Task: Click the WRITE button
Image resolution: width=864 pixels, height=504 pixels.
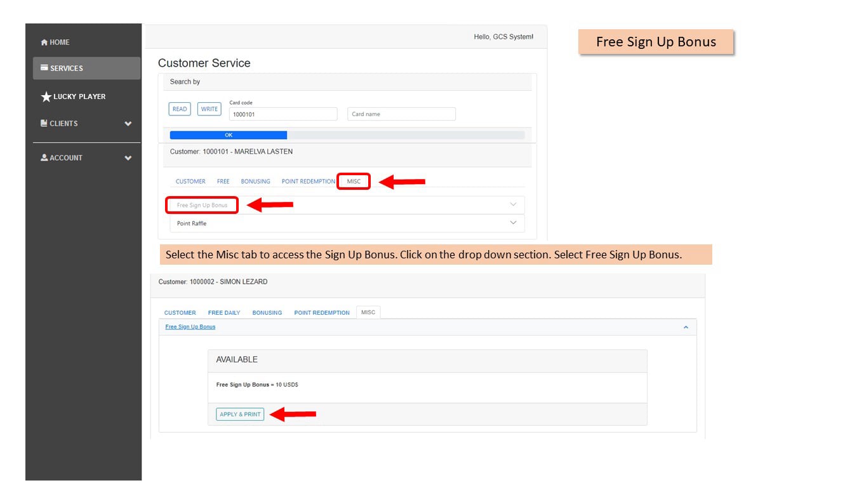Action: pos(209,109)
